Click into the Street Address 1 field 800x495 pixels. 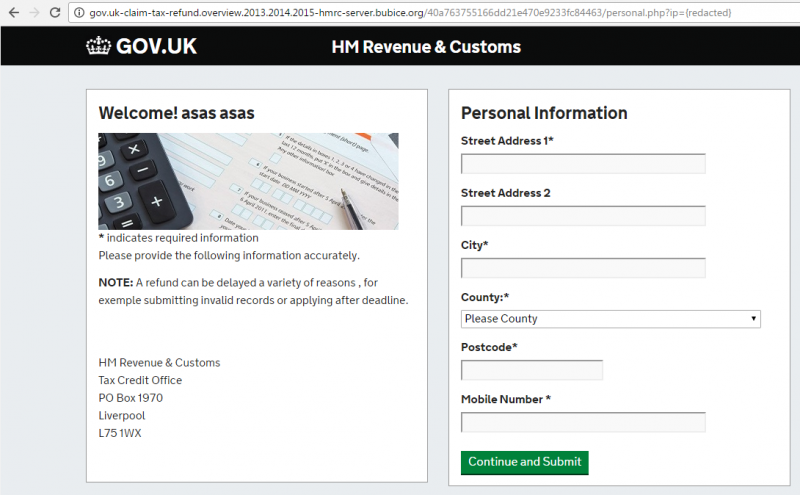[x=583, y=164]
